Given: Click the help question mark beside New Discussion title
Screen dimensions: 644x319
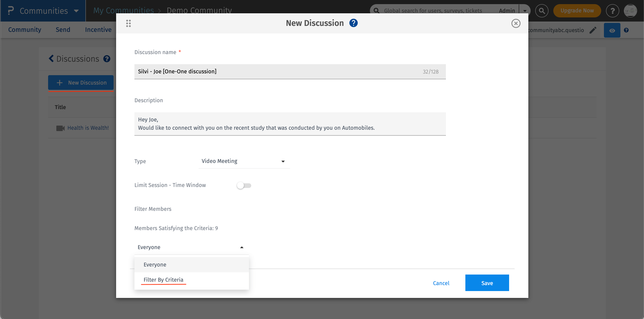Looking at the screenshot, I should click(353, 23).
